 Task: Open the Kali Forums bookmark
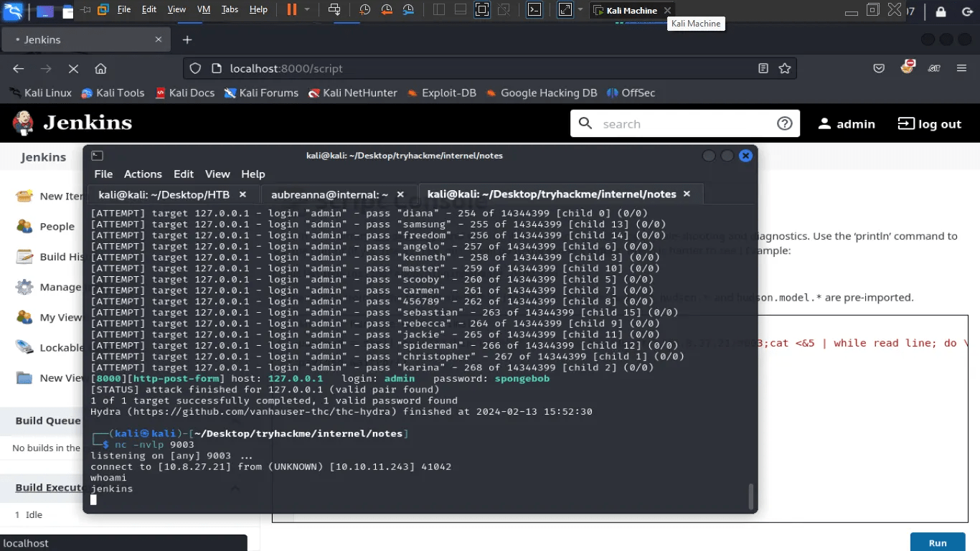[x=261, y=93]
